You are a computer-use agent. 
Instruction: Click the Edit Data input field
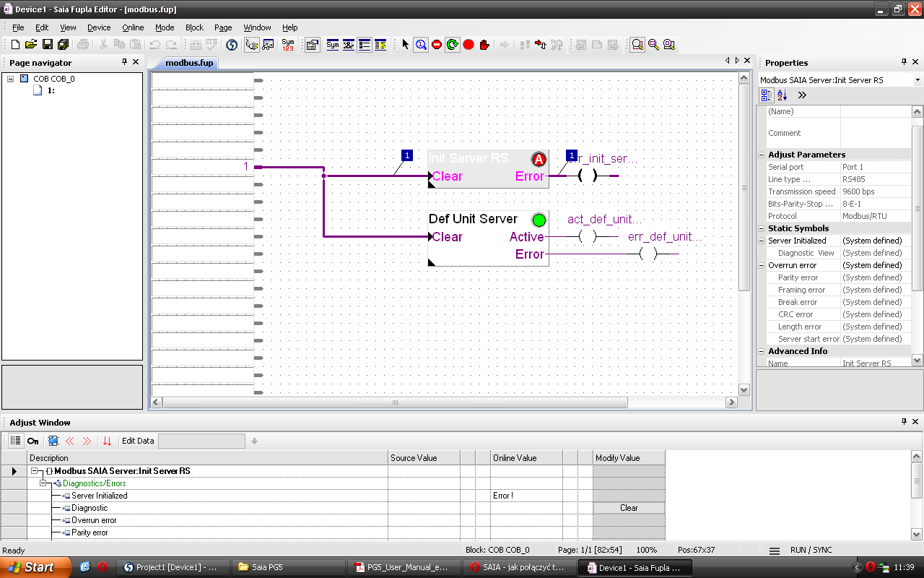click(x=201, y=441)
